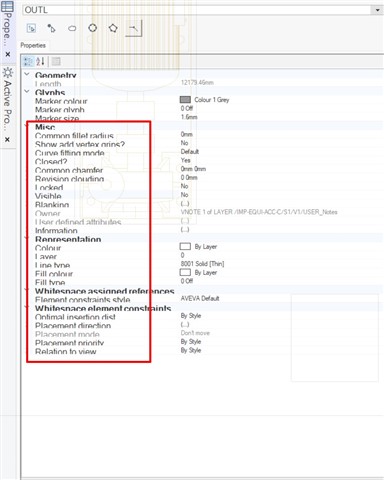Screen dimensions: 384x480
Task: Collapse the Glyphs category
Action: click(27, 91)
